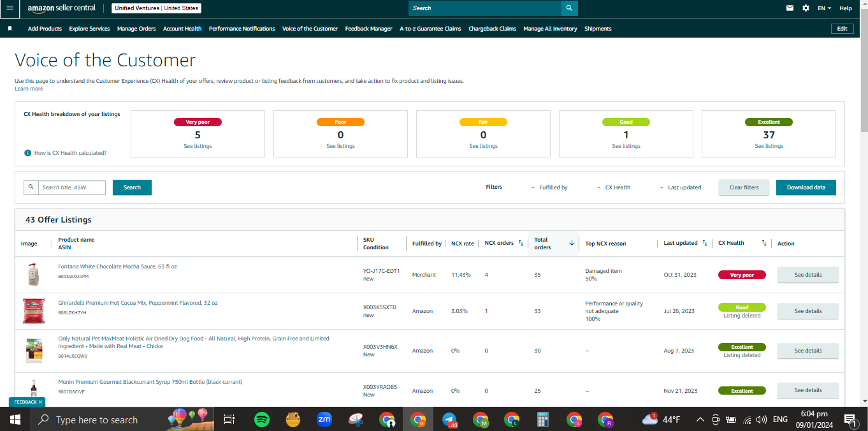Click the volume speaker tray icon
The height and width of the screenshot is (431, 868).
pyautogui.click(x=761, y=420)
